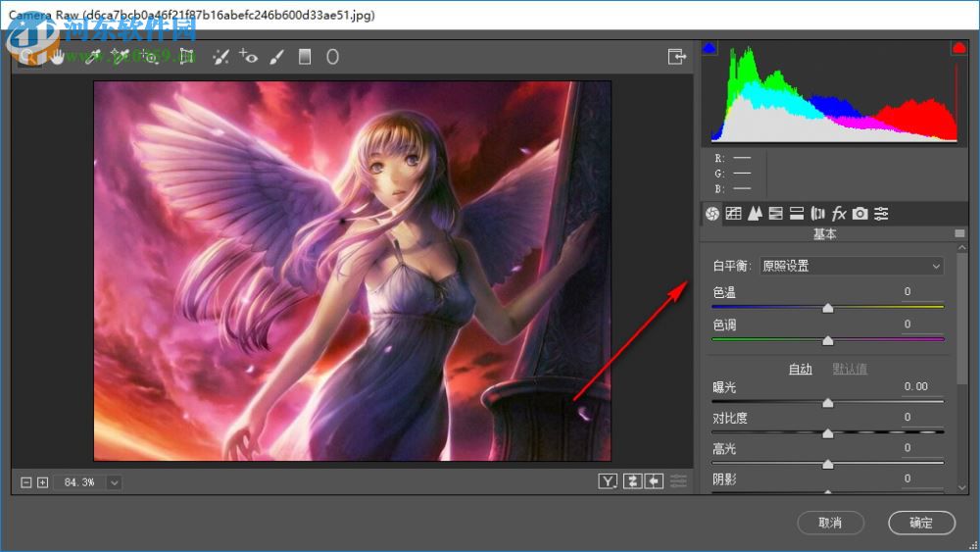Click the tint (色调) slider handle
This screenshot has width=980, height=552.
coord(827,340)
